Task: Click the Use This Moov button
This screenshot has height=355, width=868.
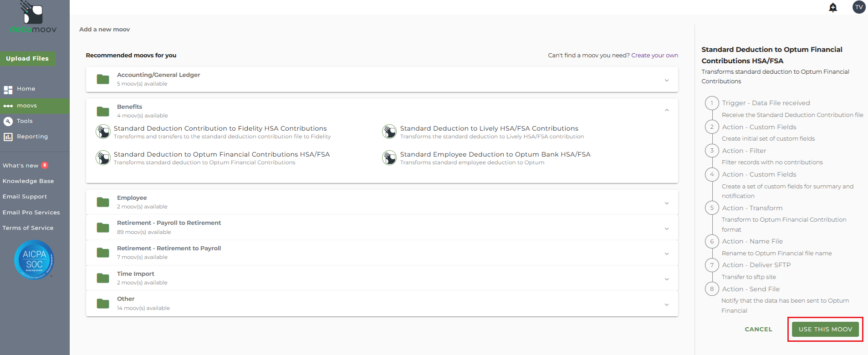Action: coord(825,329)
